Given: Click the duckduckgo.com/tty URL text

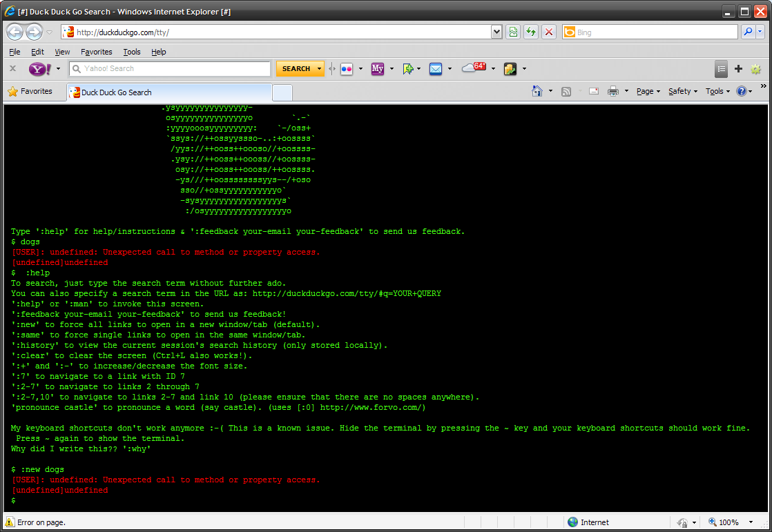Looking at the screenshot, I should coord(123,32).
